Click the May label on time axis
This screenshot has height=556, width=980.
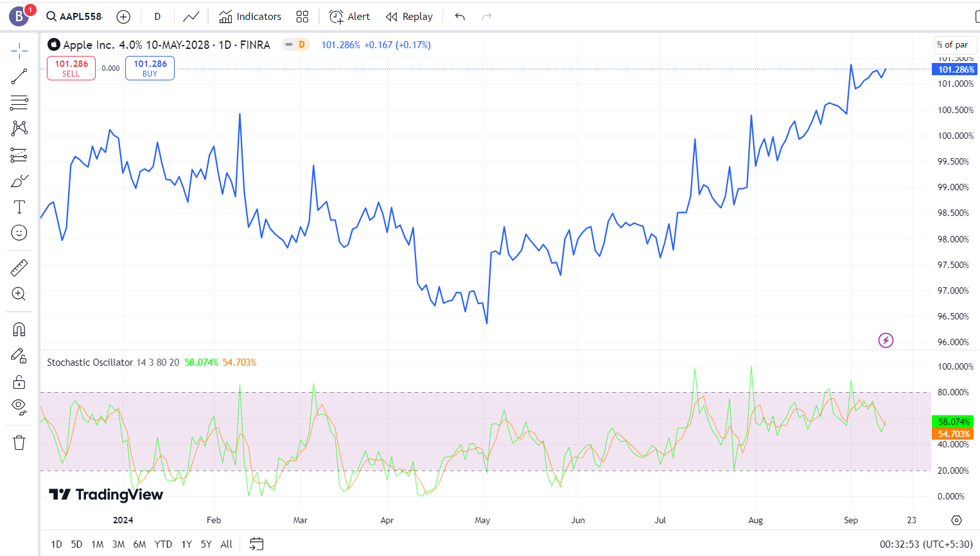coord(482,521)
